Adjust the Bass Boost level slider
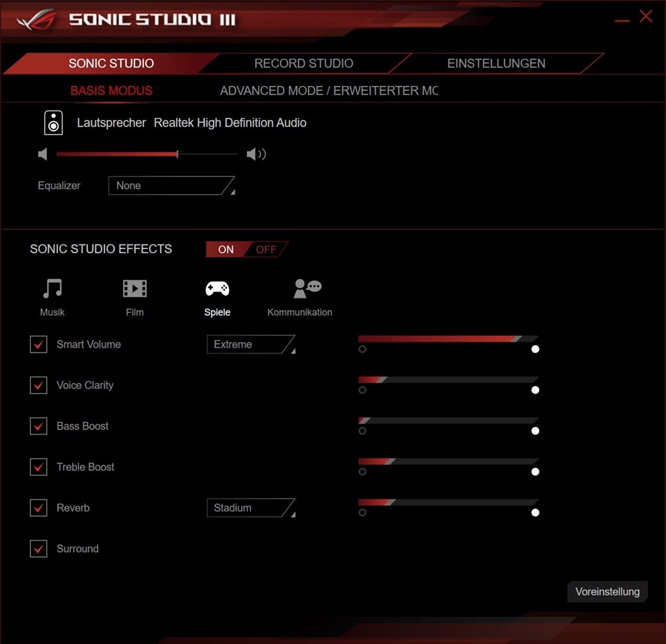The height and width of the screenshot is (644, 666). coord(448,420)
